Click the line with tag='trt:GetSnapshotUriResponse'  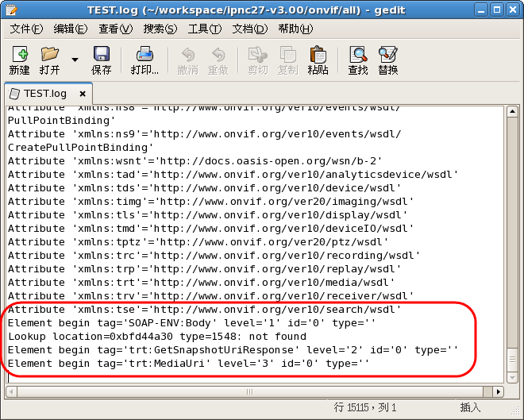[x=233, y=350]
